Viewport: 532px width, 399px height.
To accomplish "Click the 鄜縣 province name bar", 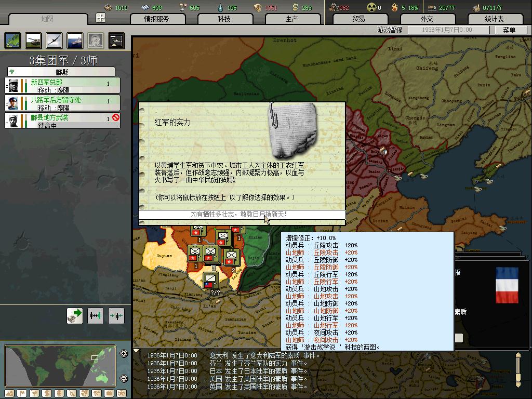I will tap(61, 72).
